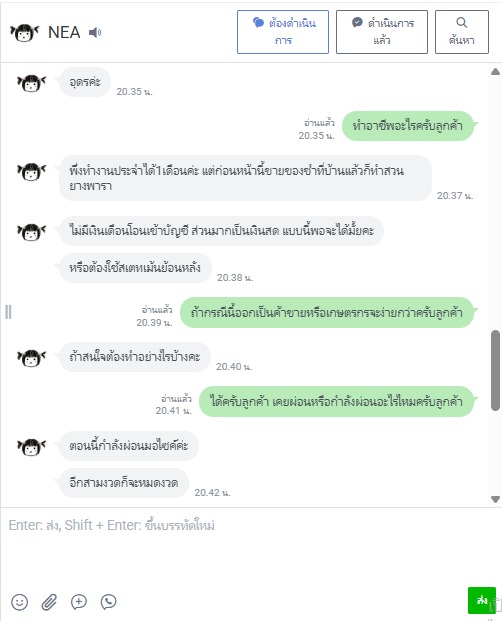502x621 pixels.
Task: Click scrollbar up arrow in chat
Action: pos(495,72)
